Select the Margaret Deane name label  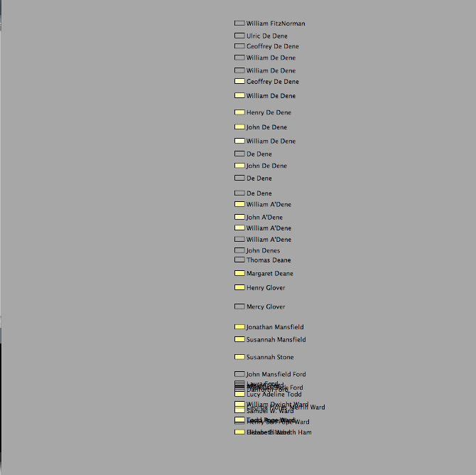(270, 274)
